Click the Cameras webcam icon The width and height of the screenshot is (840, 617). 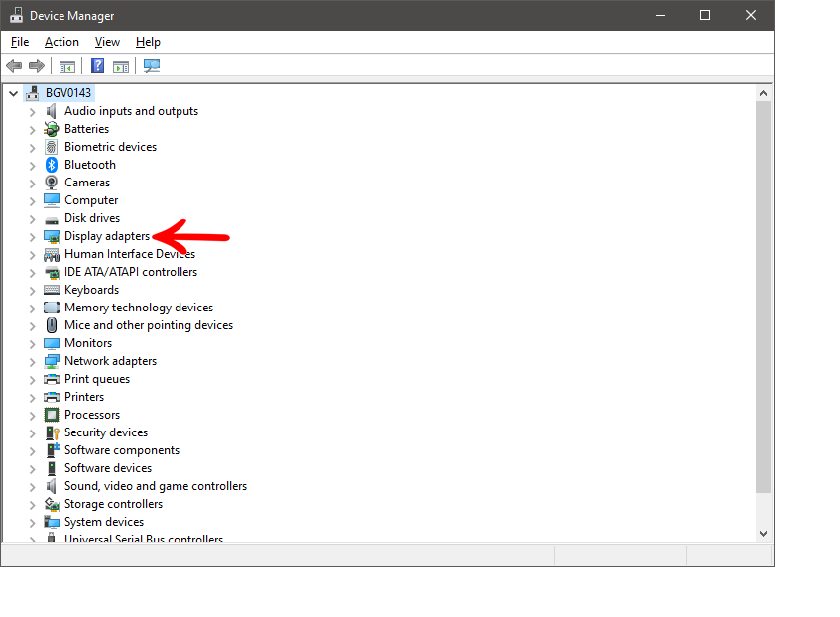point(52,183)
